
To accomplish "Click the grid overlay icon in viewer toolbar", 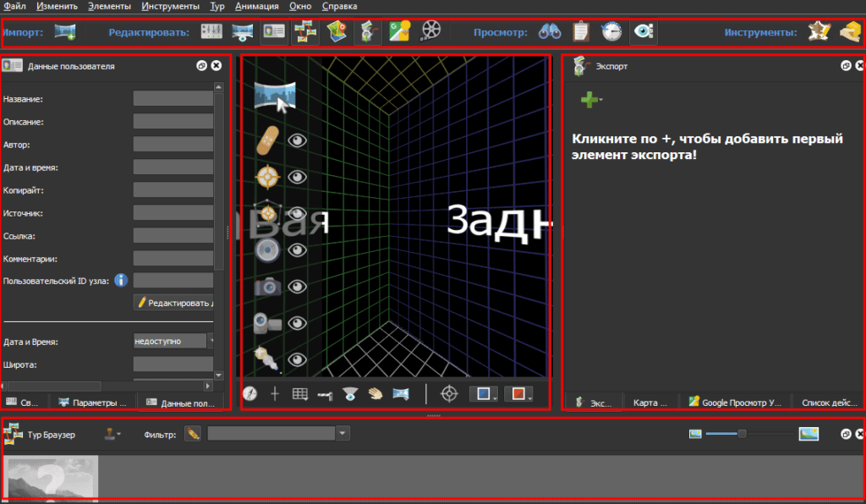I will click(x=299, y=393).
